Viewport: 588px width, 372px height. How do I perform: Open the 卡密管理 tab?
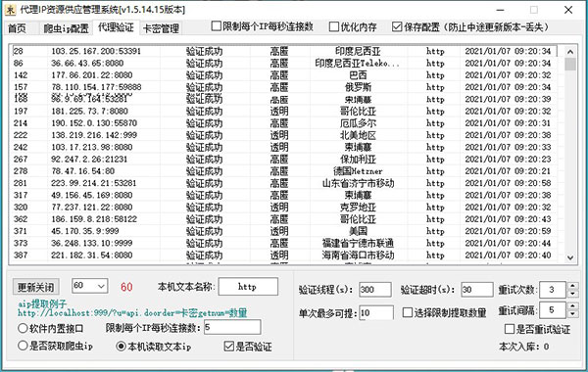[x=161, y=28]
